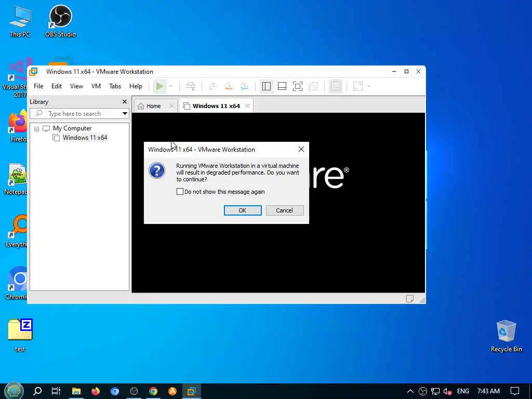Enter full screen mode icon

click(x=298, y=86)
